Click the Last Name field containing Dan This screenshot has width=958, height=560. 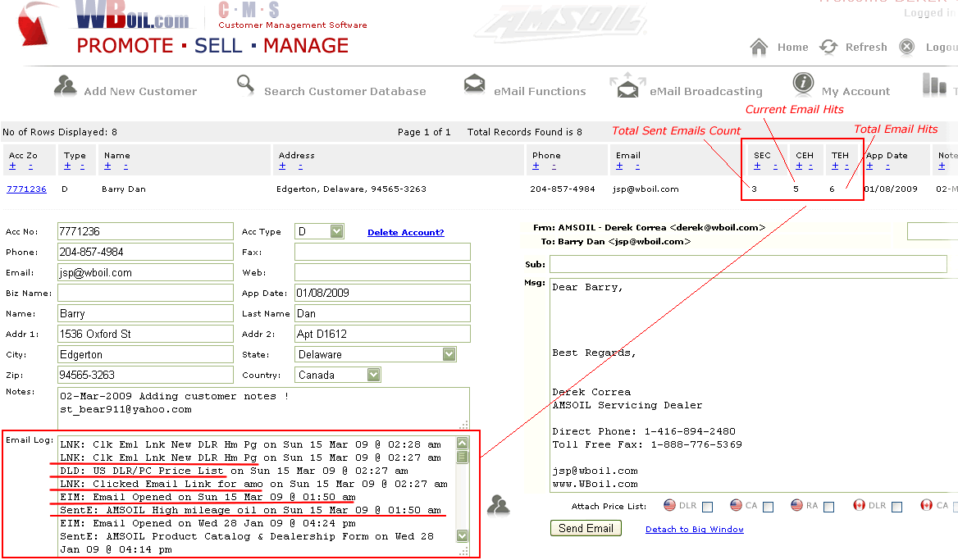point(382,313)
